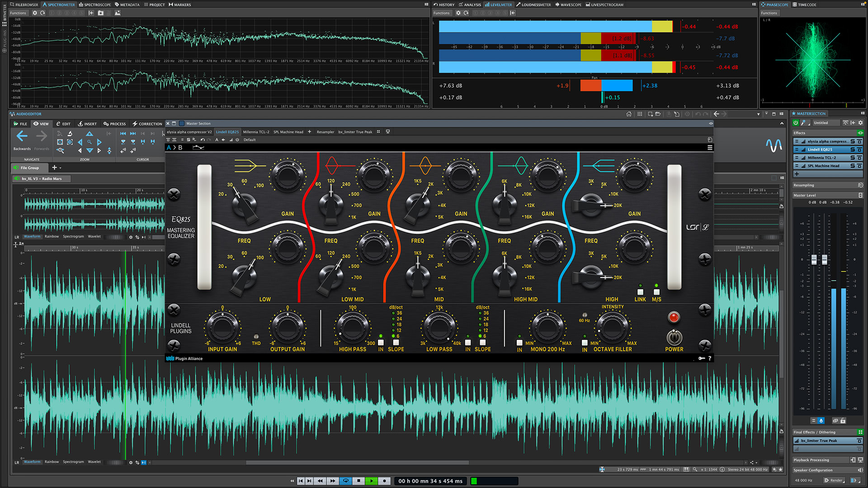868x488 pixels.
Task: Select the magnifier zoom tool in the Audio Editor
Action: (89, 142)
